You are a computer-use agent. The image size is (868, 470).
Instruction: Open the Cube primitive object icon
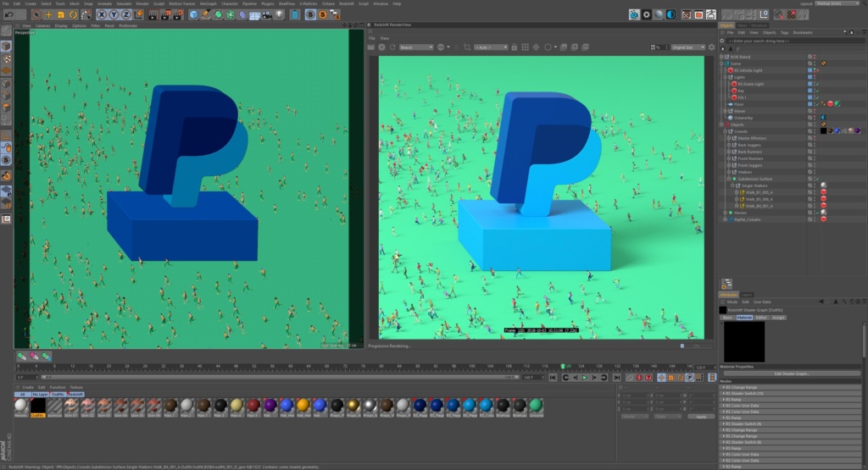[194, 15]
